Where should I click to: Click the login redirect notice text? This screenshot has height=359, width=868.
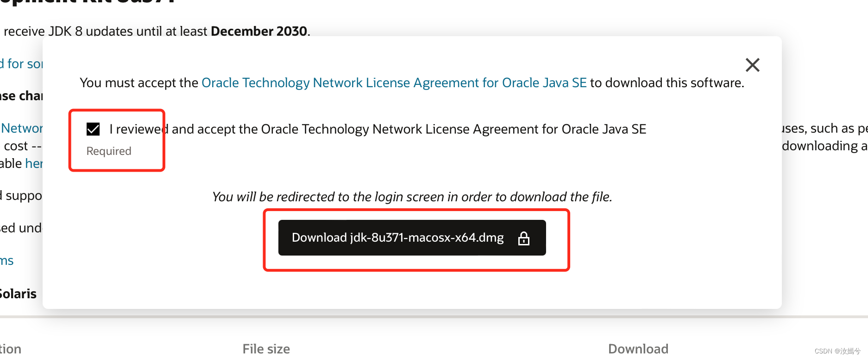[412, 197]
